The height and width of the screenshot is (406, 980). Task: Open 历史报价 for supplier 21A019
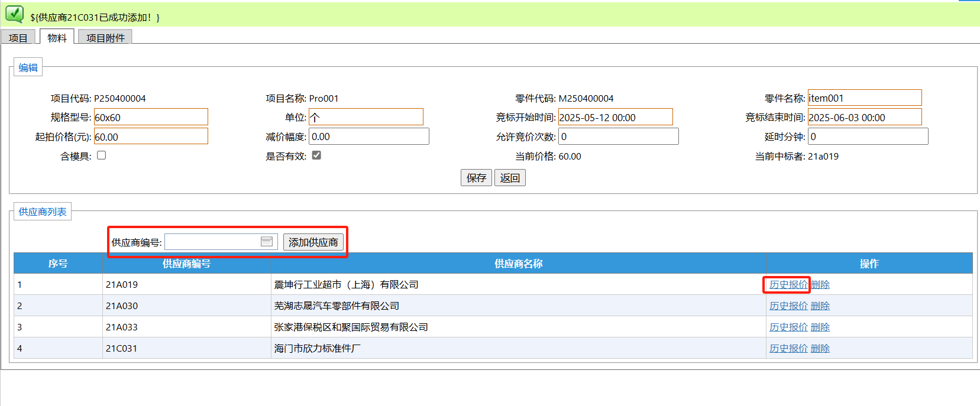tap(788, 285)
